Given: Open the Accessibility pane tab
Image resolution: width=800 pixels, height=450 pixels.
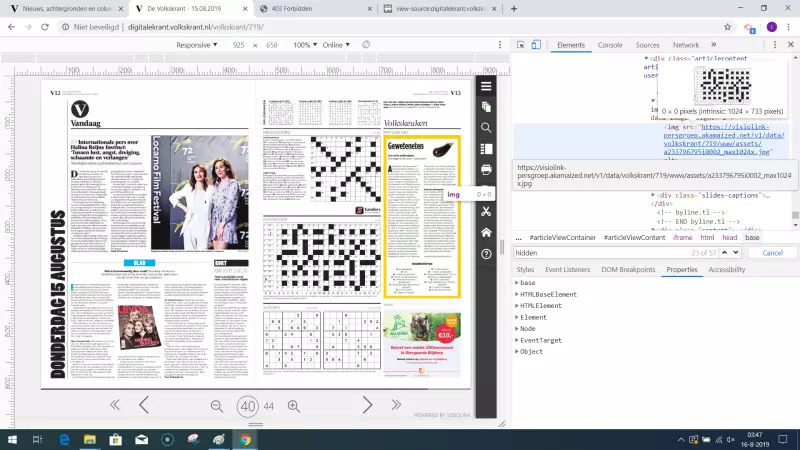Looking at the screenshot, I should [x=726, y=270].
